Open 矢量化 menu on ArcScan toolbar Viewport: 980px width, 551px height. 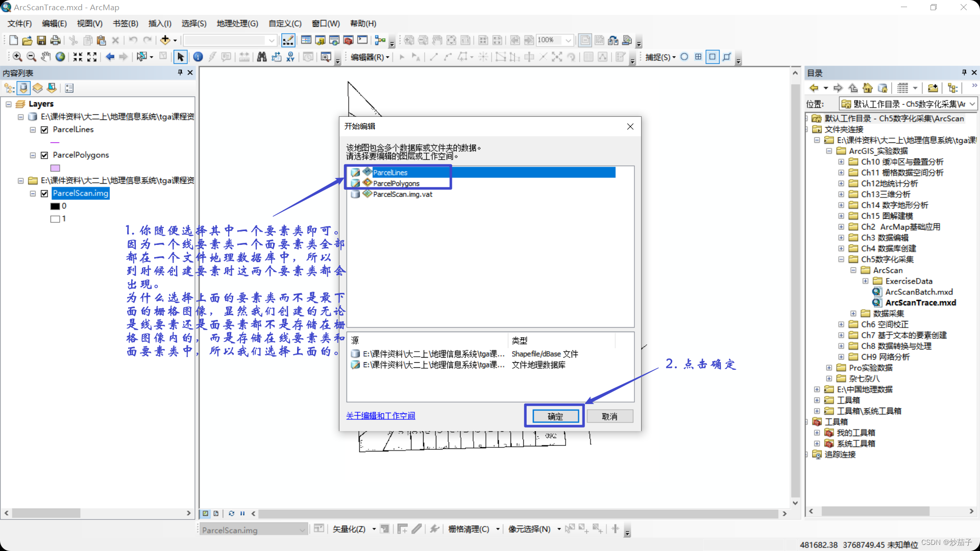pyautogui.click(x=354, y=530)
